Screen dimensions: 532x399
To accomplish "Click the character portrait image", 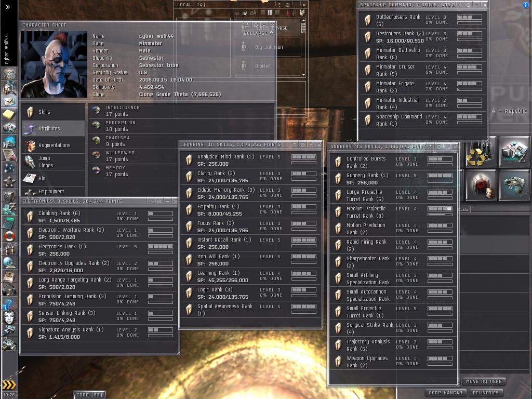I will (x=54, y=64).
